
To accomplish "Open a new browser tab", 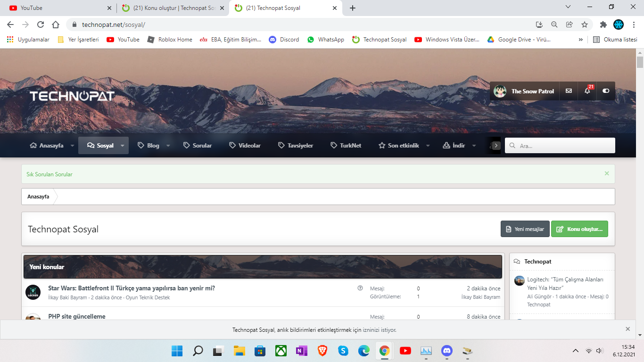I will [x=353, y=8].
